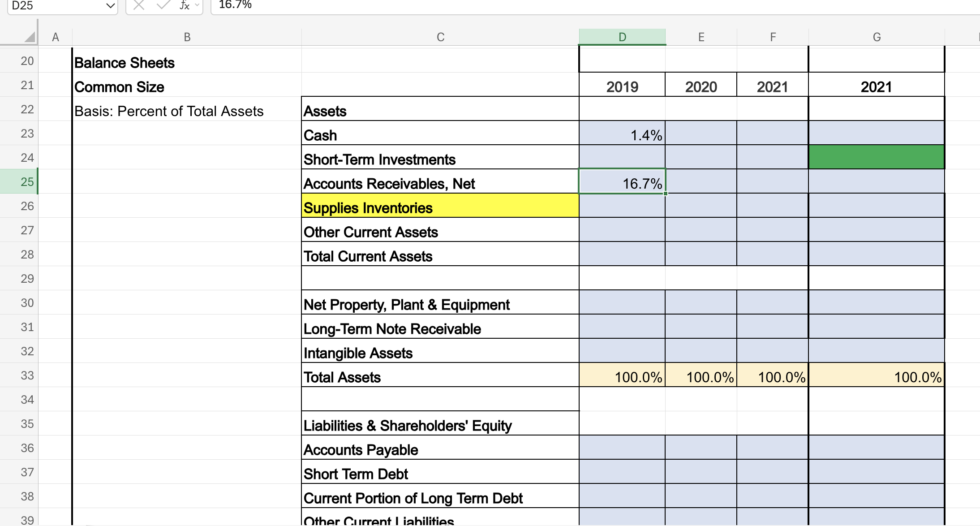Select column B header
This screenshot has height=526, width=980.
coord(187,37)
